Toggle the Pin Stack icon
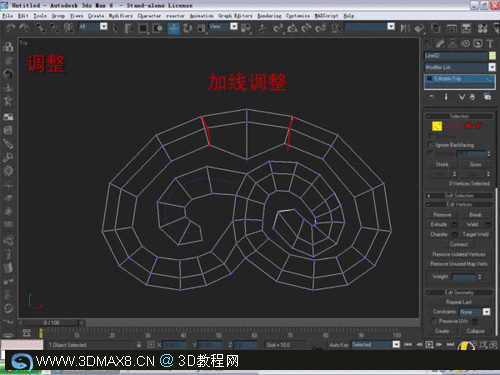500x375 pixels. point(432,97)
